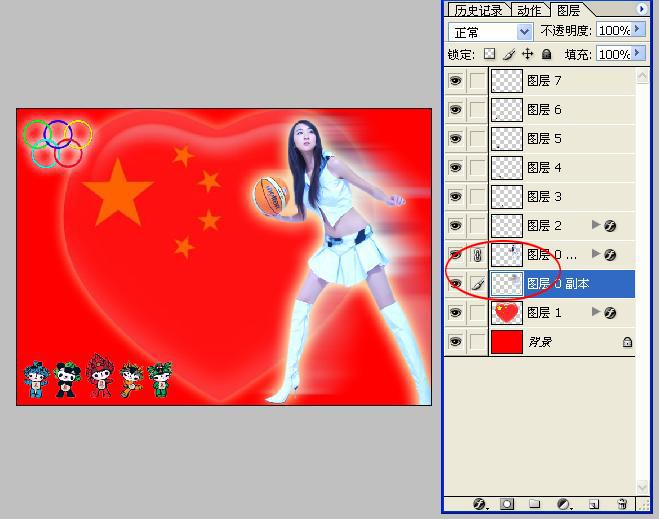The width and height of the screenshot is (659, 519).
Task: Select layer 图层 1 by name
Action: coord(544,313)
